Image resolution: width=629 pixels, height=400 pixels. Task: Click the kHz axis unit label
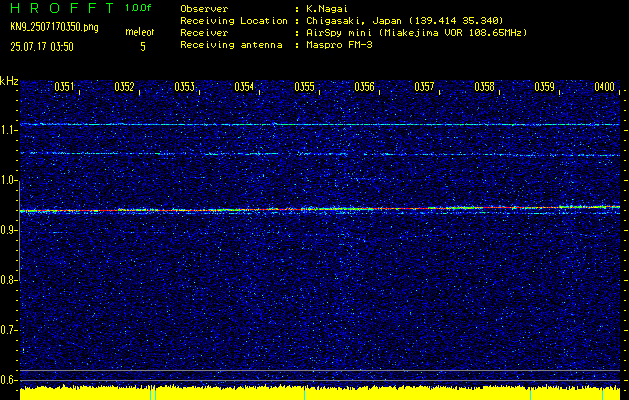click(x=9, y=81)
